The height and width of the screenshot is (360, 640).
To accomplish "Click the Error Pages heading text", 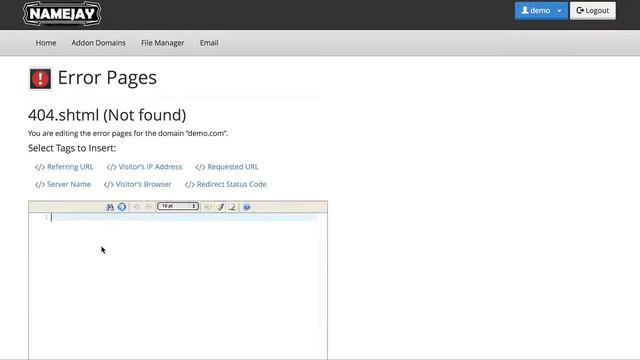I will point(107,78).
